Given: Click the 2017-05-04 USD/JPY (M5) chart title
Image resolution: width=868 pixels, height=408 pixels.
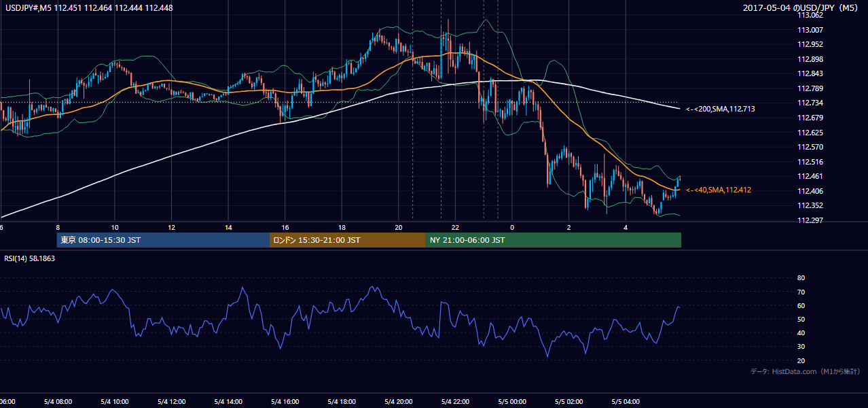Looking at the screenshot, I should coord(801,8).
